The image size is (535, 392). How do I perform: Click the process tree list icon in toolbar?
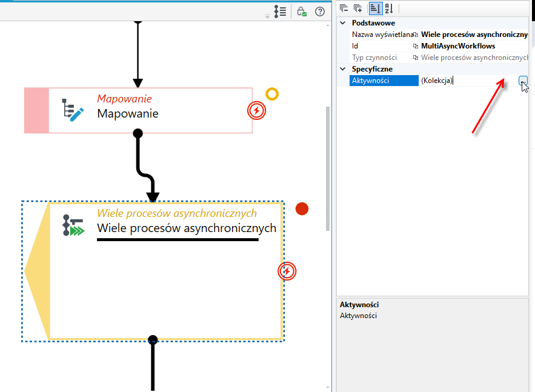(x=280, y=12)
